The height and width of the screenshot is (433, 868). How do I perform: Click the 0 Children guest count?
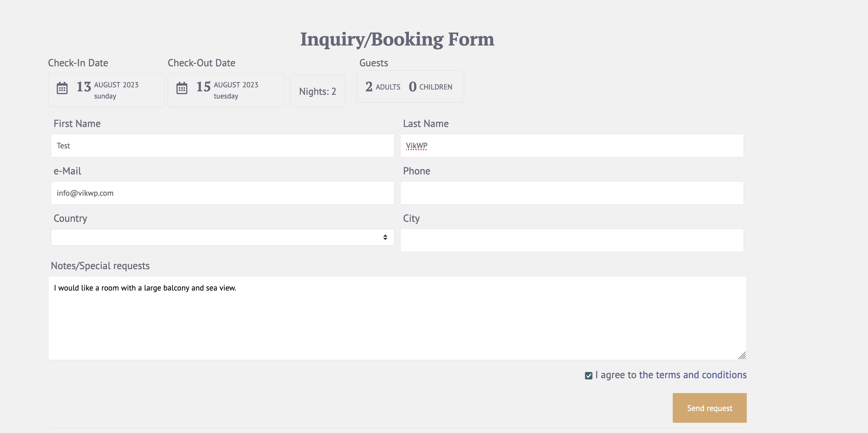431,86
